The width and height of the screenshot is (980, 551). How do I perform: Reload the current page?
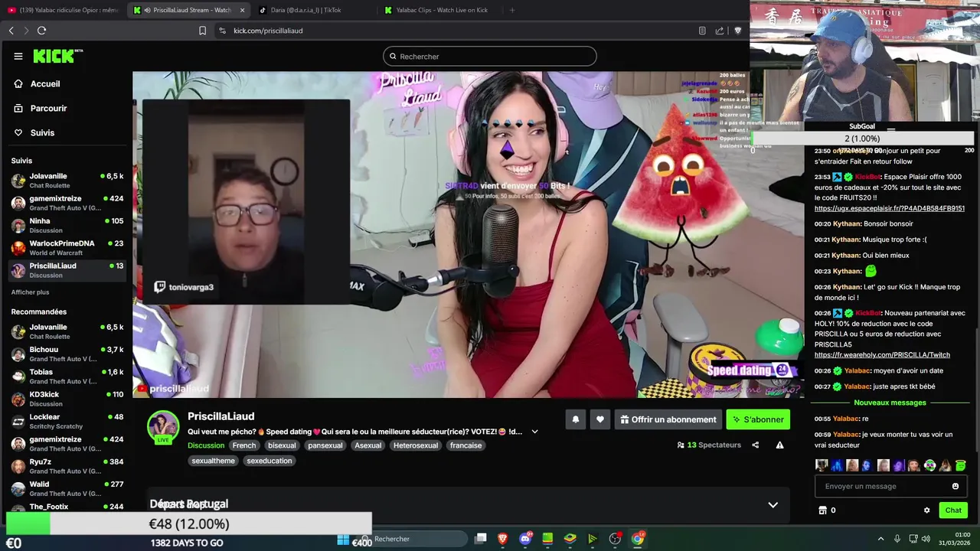[x=41, y=31]
